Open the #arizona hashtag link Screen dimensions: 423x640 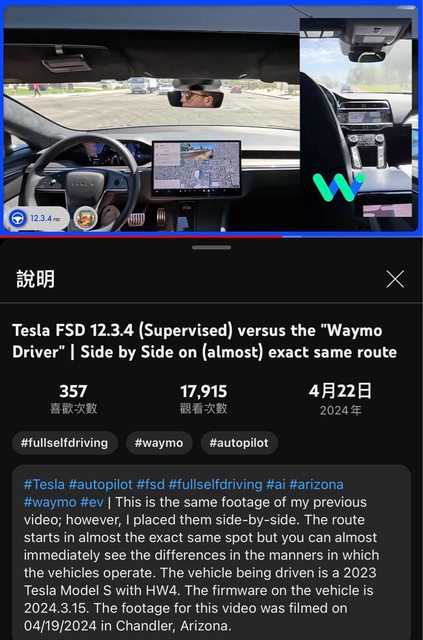[x=316, y=484]
